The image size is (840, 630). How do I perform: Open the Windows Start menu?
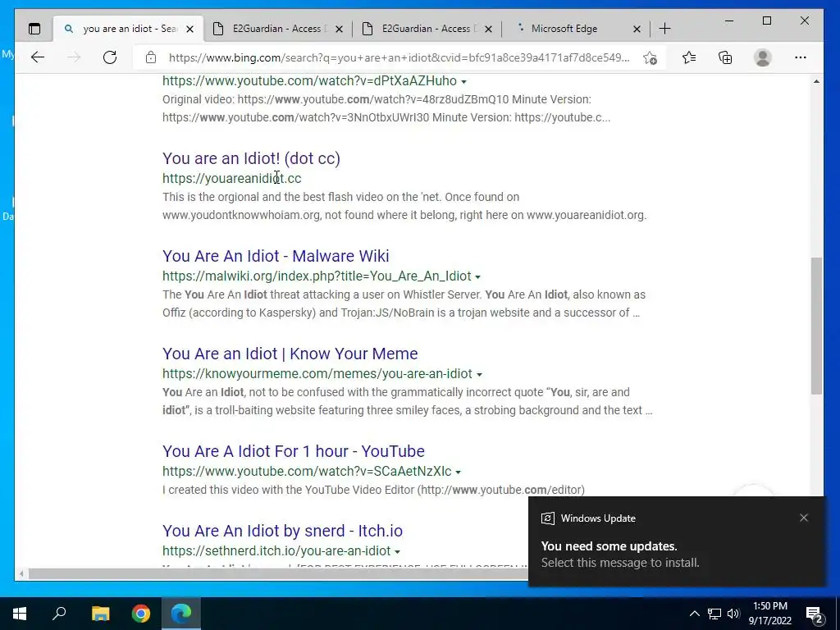click(20, 614)
